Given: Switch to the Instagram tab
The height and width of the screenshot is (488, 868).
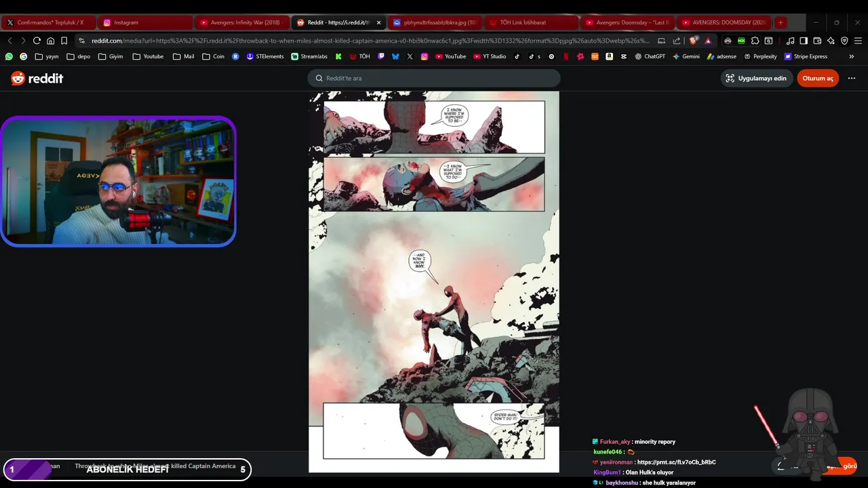Looking at the screenshot, I should point(145,22).
